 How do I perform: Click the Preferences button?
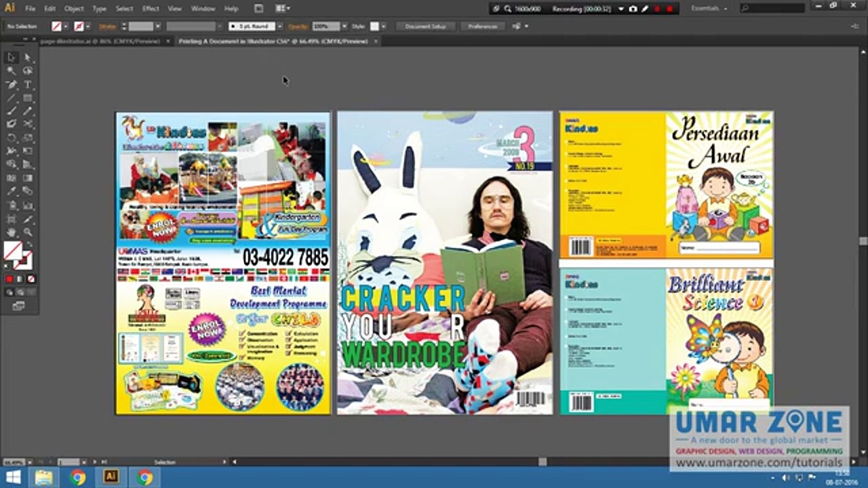click(x=483, y=26)
